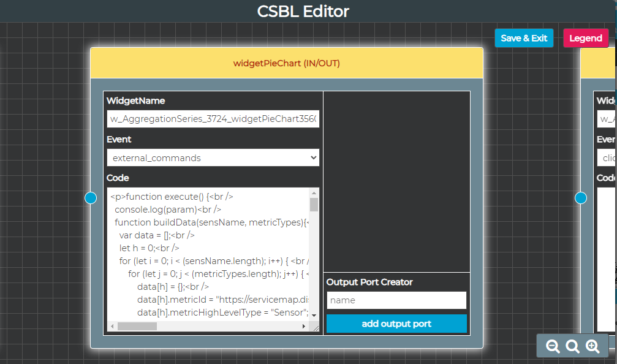Click the zoom out magnifier icon
617x364 pixels.
point(553,347)
